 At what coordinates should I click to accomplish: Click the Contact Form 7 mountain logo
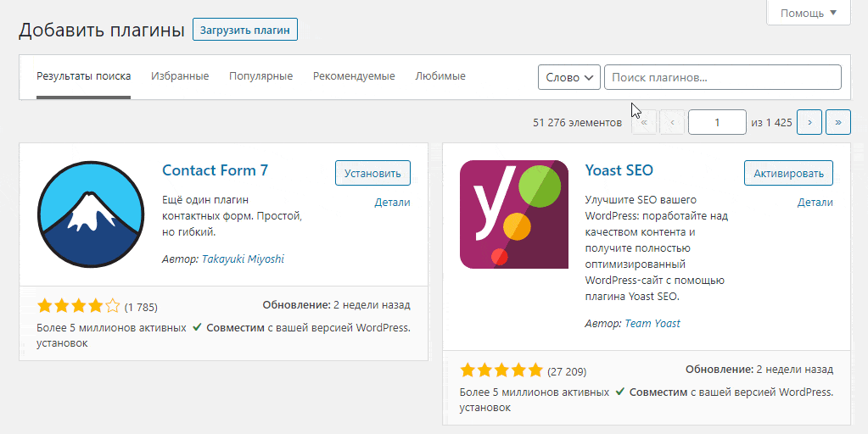point(90,214)
